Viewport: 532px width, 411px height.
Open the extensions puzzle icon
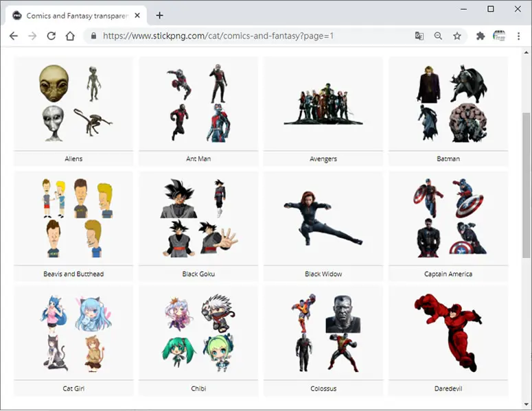point(481,36)
